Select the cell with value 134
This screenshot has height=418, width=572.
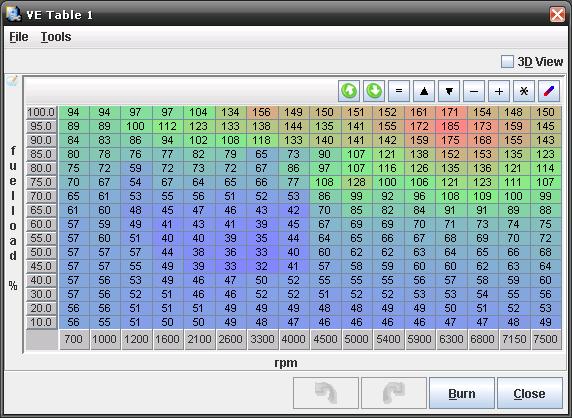[x=230, y=112]
